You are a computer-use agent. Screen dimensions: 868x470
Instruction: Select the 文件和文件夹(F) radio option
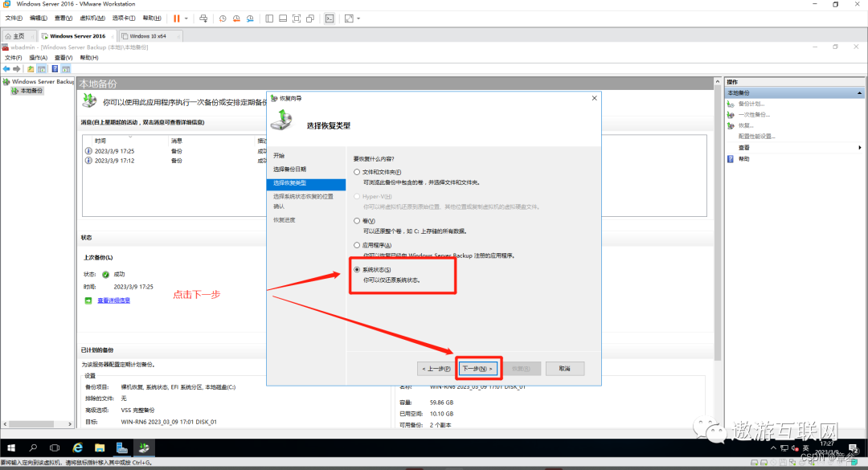tap(357, 172)
